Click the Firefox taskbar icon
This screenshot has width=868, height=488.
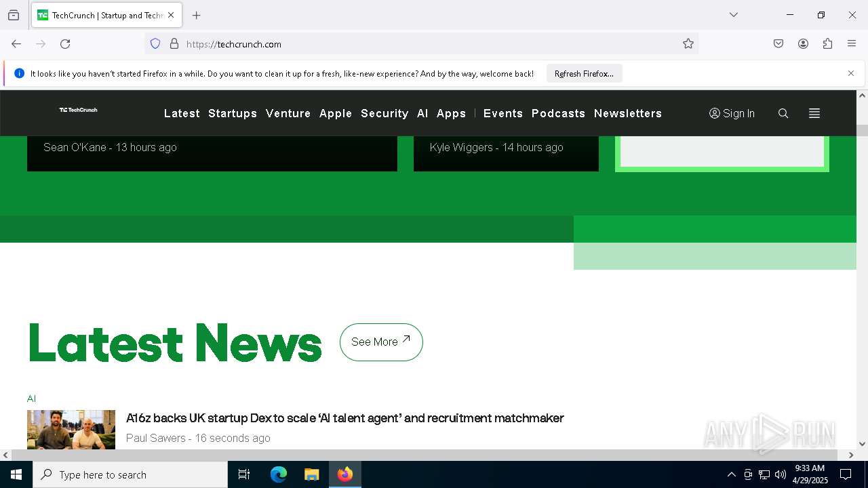[345, 474]
